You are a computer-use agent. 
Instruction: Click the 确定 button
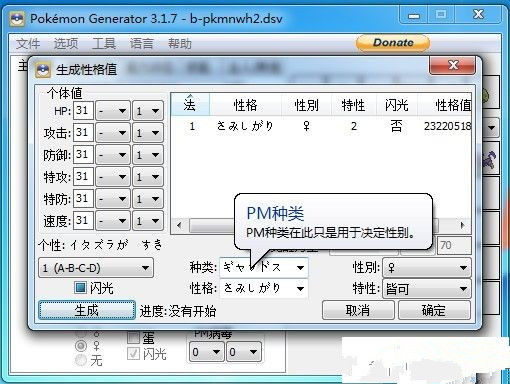pyautogui.click(x=434, y=310)
